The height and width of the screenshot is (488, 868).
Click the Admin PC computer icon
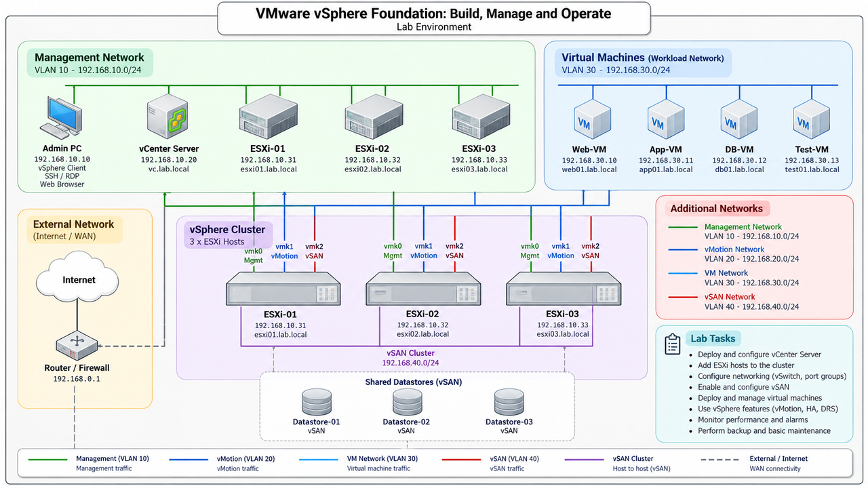click(62, 117)
